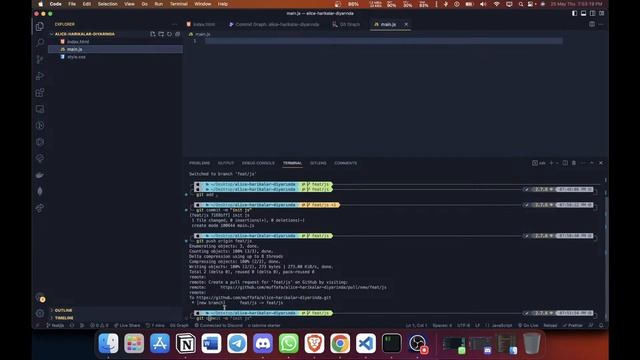The width and height of the screenshot is (640, 360).
Task: Toggle the bottom panel layout button
Action: 584,13
